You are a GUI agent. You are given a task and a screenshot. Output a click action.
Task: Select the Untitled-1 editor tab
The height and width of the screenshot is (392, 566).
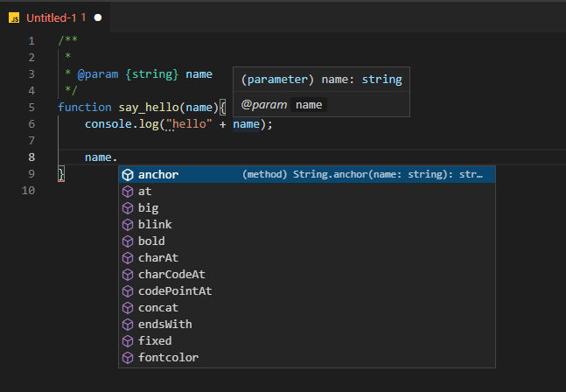click(55, 17)
